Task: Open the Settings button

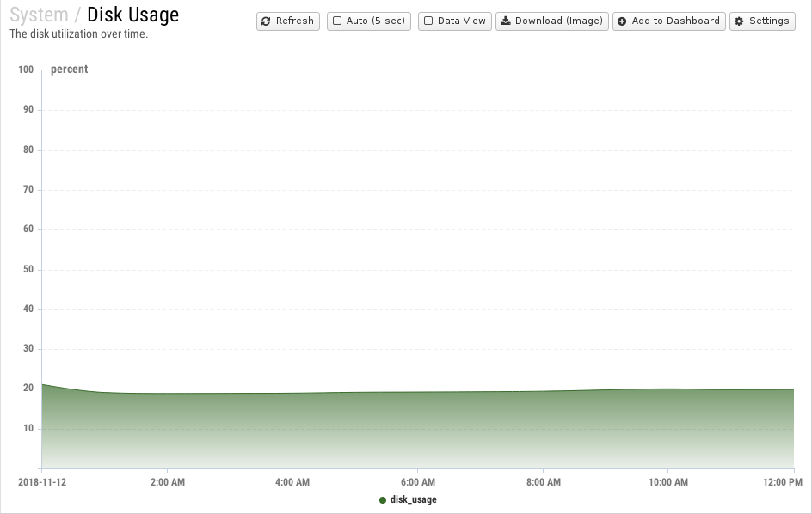Action: [762, 21]
